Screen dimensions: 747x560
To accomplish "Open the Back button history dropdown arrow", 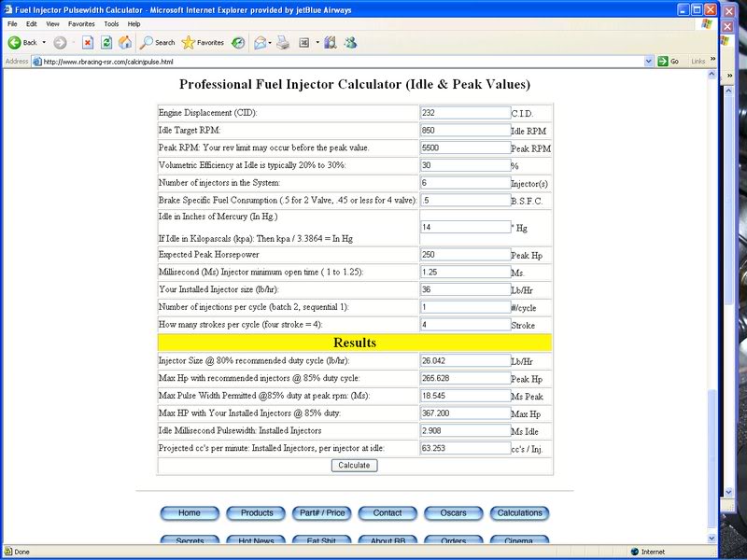I will tap(44, 42).
